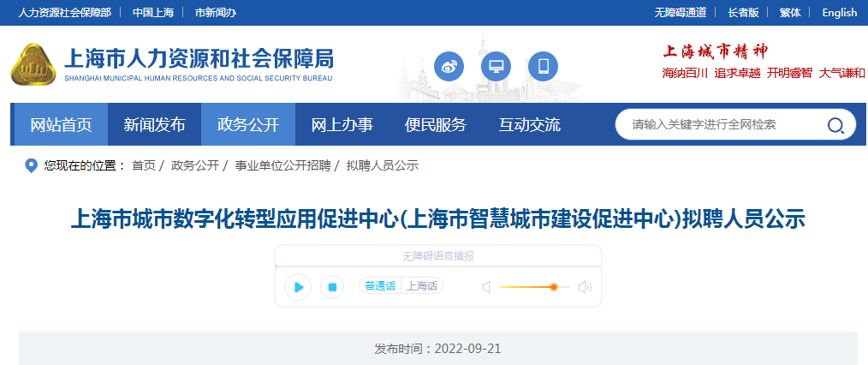868x365 pixels.
Task: Click the 发布时间：2022-09-21 text
Action: [x=438, y=349]
